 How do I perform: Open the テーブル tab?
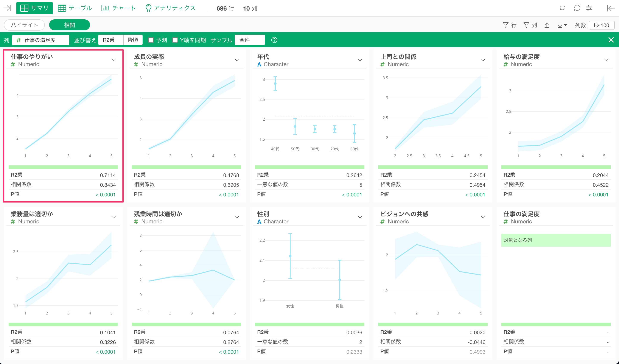(x=75, y=8)
